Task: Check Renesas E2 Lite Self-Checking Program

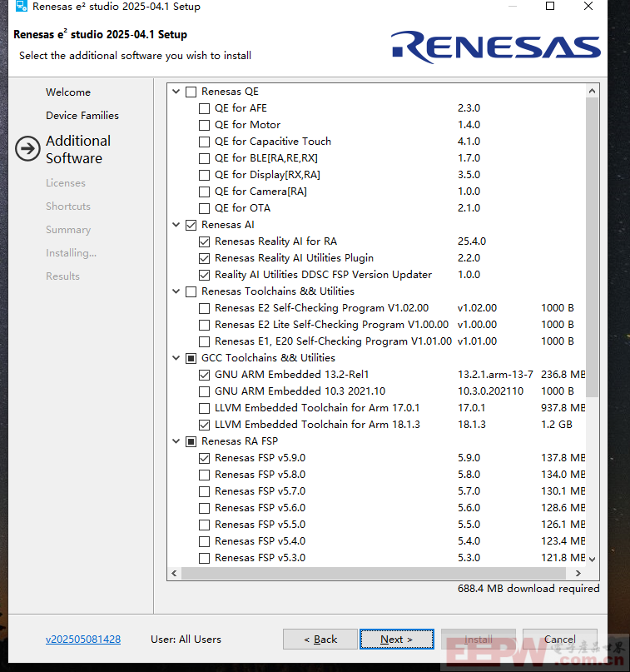Action: click(204, 326)
